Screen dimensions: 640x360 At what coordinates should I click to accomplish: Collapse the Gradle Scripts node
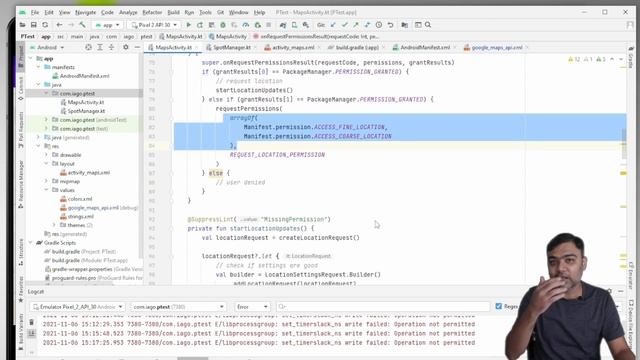pos(31,242)
